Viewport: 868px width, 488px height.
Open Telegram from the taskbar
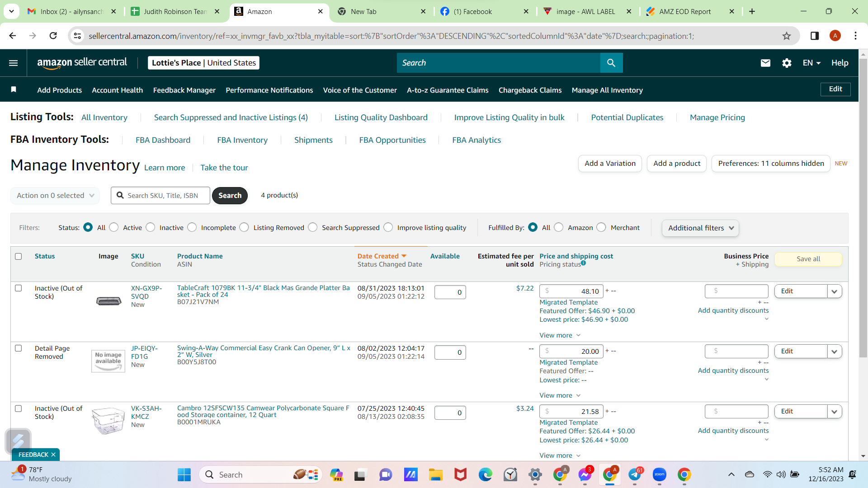[x=635, y=474]
